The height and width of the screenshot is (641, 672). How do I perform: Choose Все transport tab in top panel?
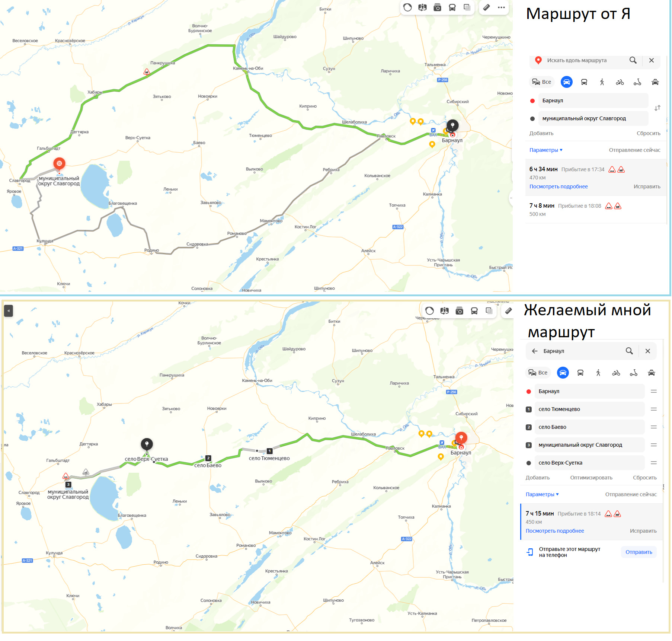[x=542, y=82]
